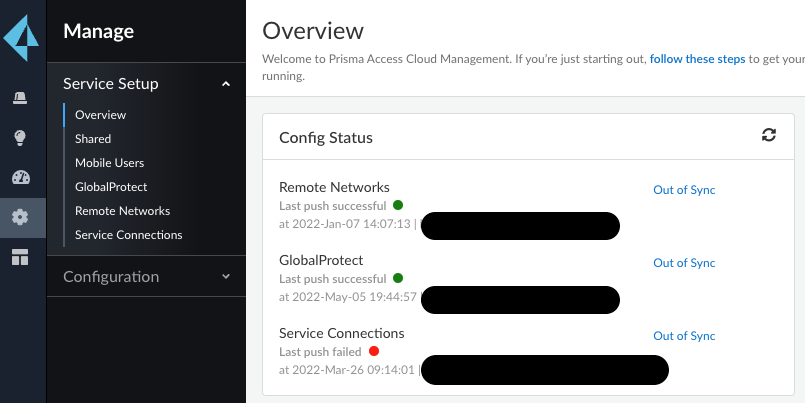
Task: Click Out of Sync for GlobalProtect status
Action: point(684,263)
